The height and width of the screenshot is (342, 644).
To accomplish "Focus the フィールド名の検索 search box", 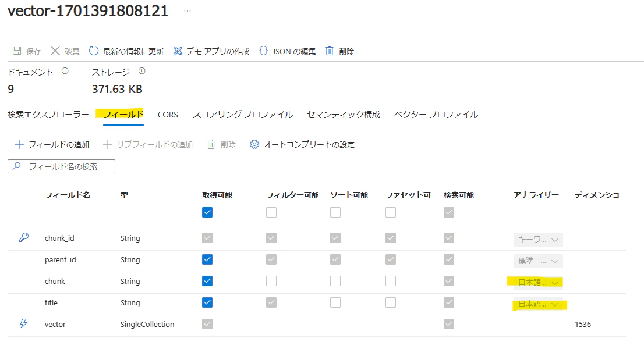I will click(61, 166).
